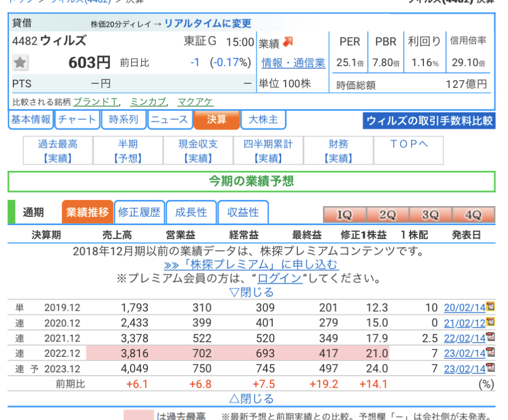508x420 pixels.
Task: Click the ウィルズの取引手数料比較 button
Action: (x=429, y=121)
